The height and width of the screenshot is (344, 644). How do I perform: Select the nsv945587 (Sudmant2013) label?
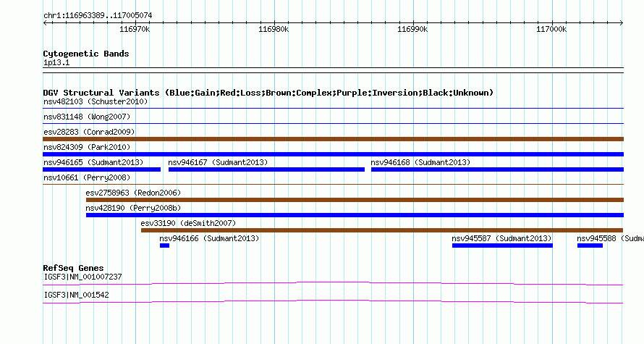[x=501, y=238]
